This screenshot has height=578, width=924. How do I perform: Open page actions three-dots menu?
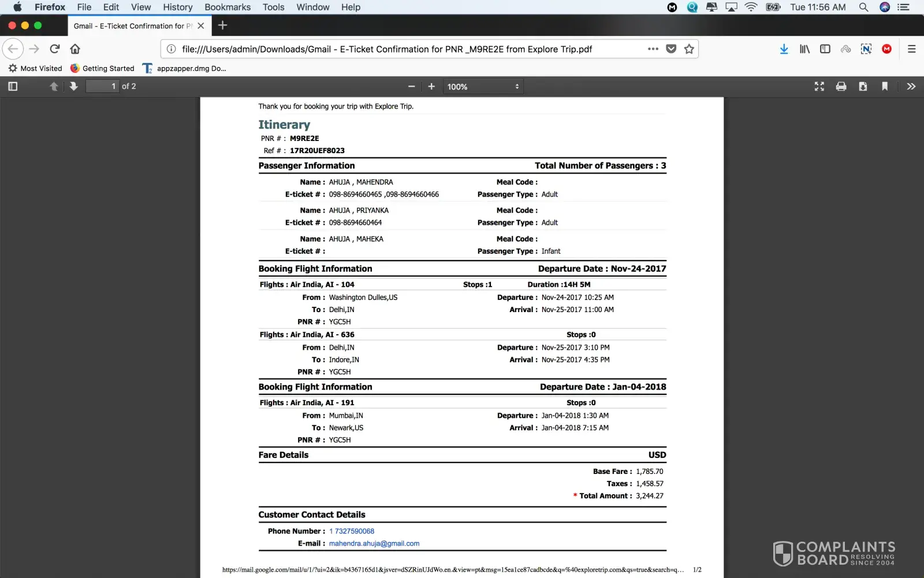pos(653,49)
